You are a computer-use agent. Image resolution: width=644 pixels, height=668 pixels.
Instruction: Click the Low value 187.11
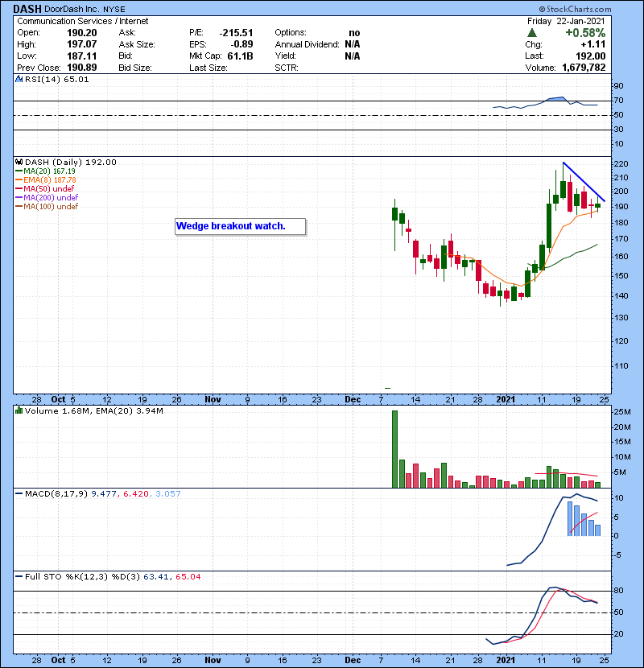pyautogui.click(x=82, y=56)
